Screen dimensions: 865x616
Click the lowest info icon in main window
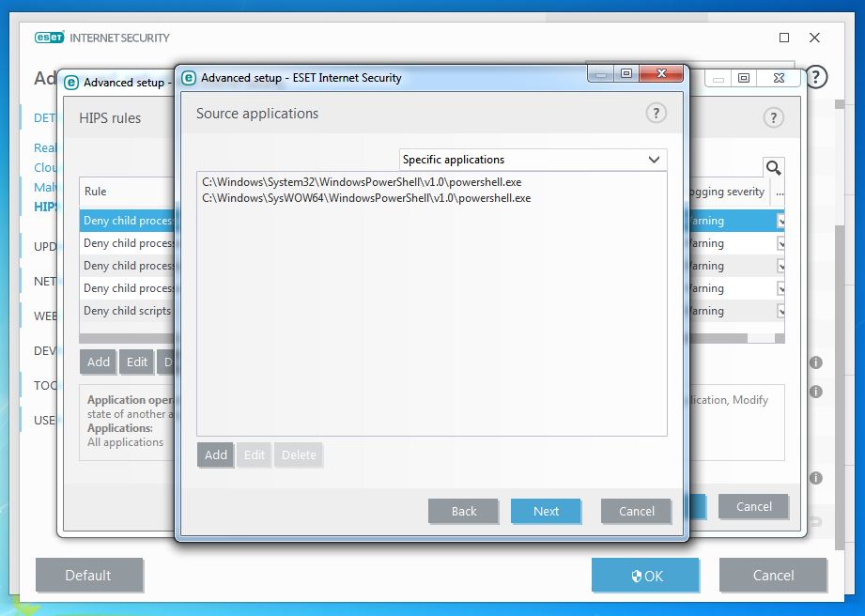[x=815, y=478]
